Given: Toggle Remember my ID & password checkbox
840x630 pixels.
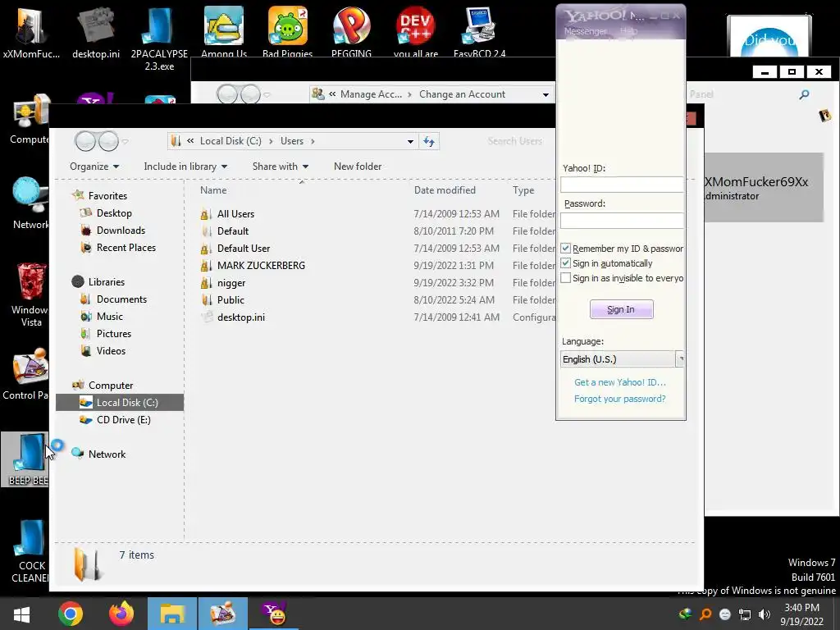Looking at the screenshot, I should [x=566, y=249].
